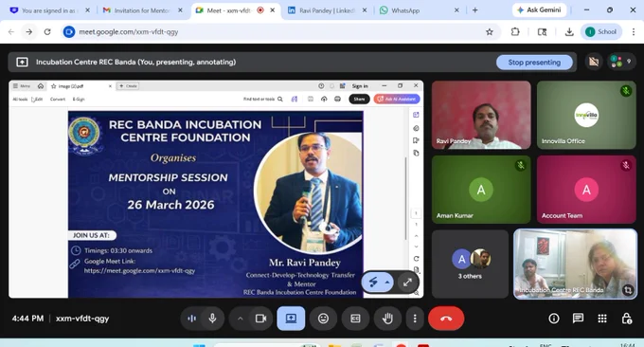The image size is (644, 347).
Task: Click the presentation screen icon in banner
Action: pos(22,62)
